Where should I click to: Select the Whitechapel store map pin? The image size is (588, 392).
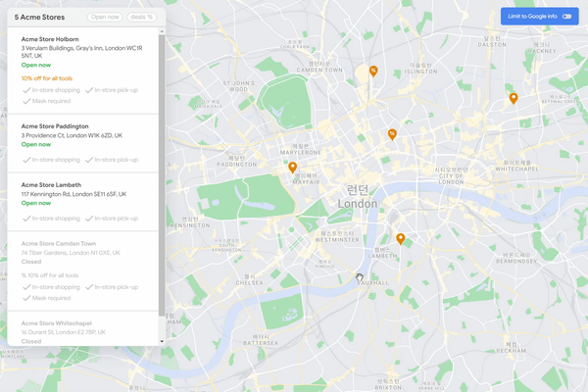[x=514, y=98]
